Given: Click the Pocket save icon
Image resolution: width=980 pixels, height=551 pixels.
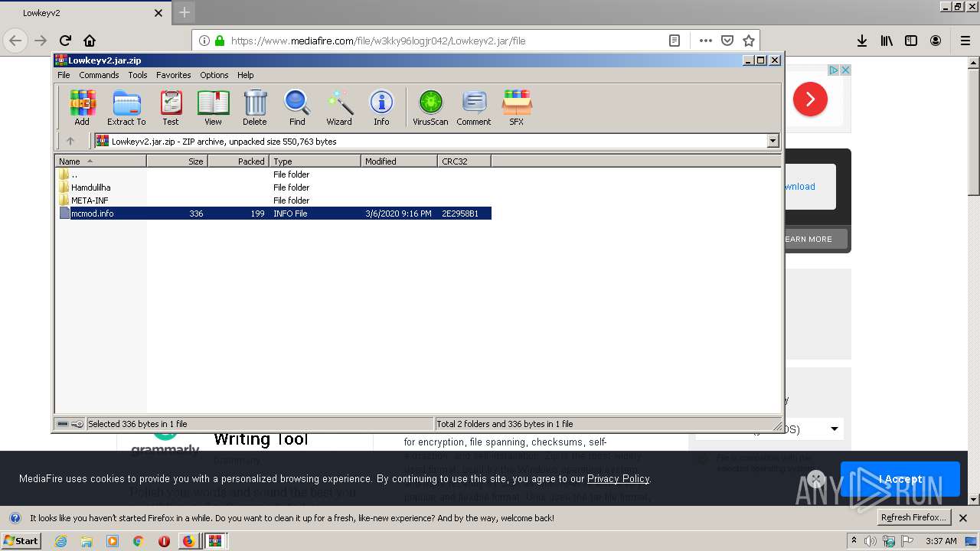Looking at the screenshot, I should click(727, 41).
